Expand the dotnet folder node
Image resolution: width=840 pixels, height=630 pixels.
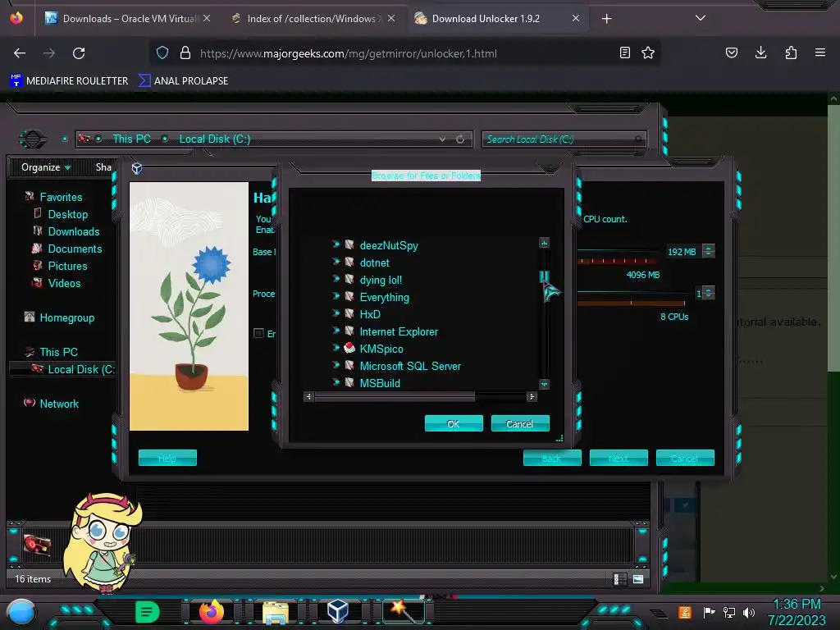click(336, 262)
